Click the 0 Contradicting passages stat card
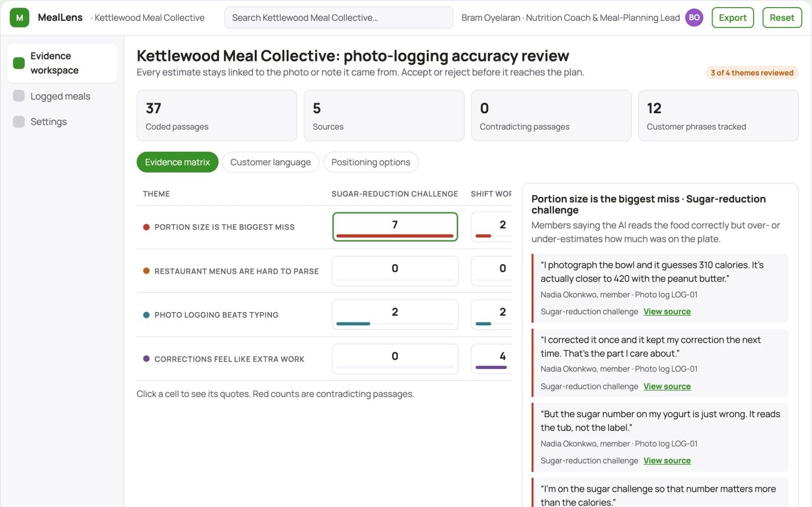 [x=551, y=116]
